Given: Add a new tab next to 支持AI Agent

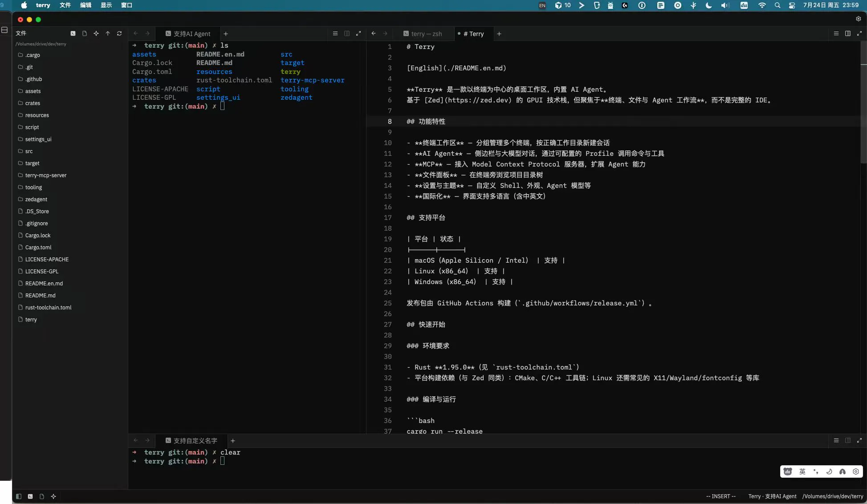Looking at the screenshot, I should pos(226,34).
